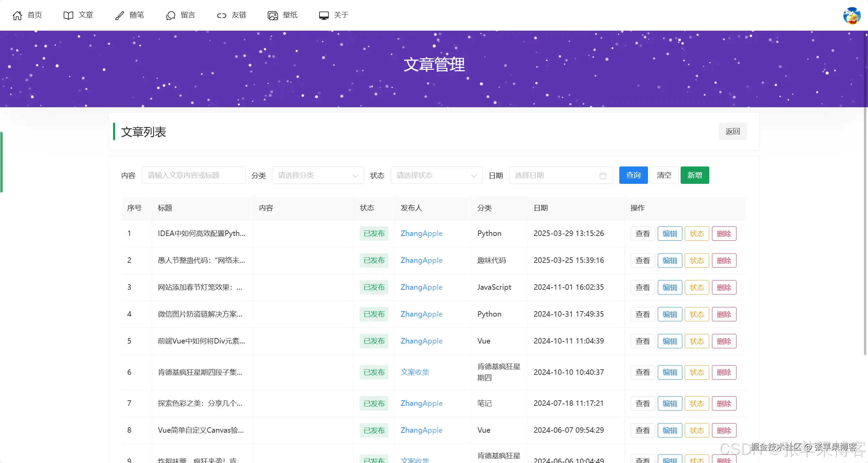Select the picture icon next to 壁纸
Screen dimensions: 868x463
(272, 15)
